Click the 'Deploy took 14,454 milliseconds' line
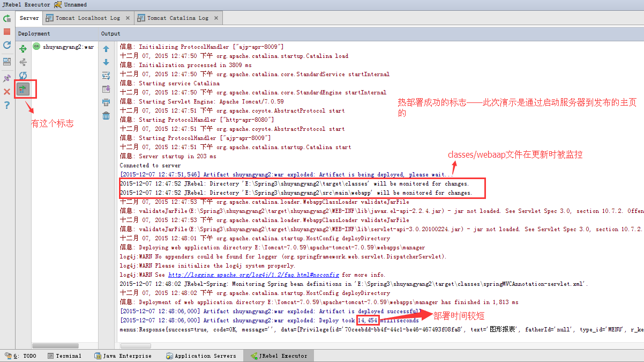Image resolution: width=644 pixels, height=362 pixels. pyautogui.click(x=269, y=320)
